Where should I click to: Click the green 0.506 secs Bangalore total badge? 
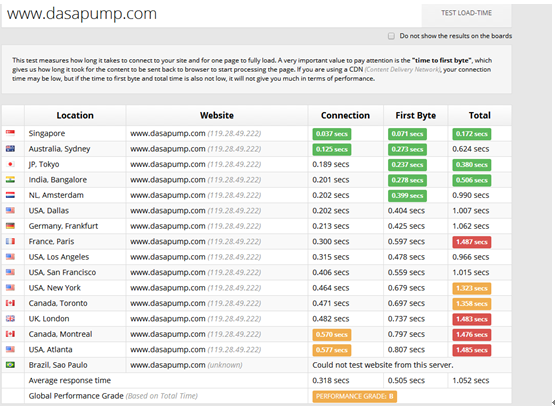(x=471, y=180)
